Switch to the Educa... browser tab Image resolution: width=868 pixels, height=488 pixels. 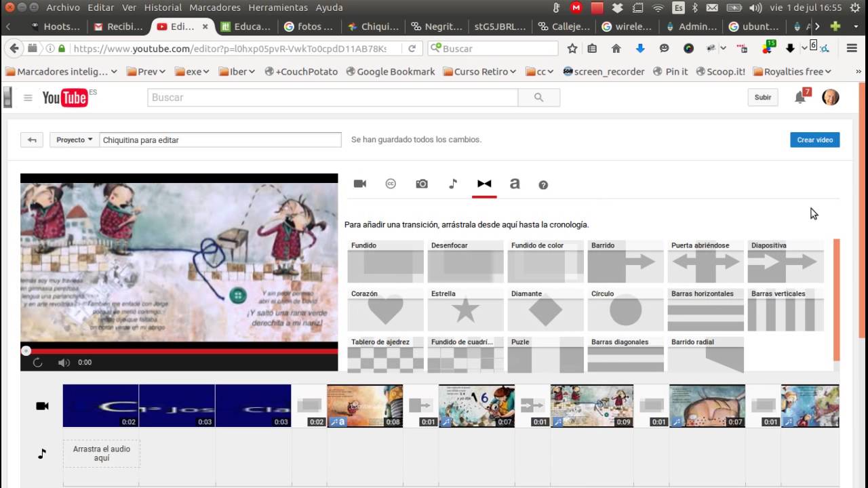tap(246, 27)
